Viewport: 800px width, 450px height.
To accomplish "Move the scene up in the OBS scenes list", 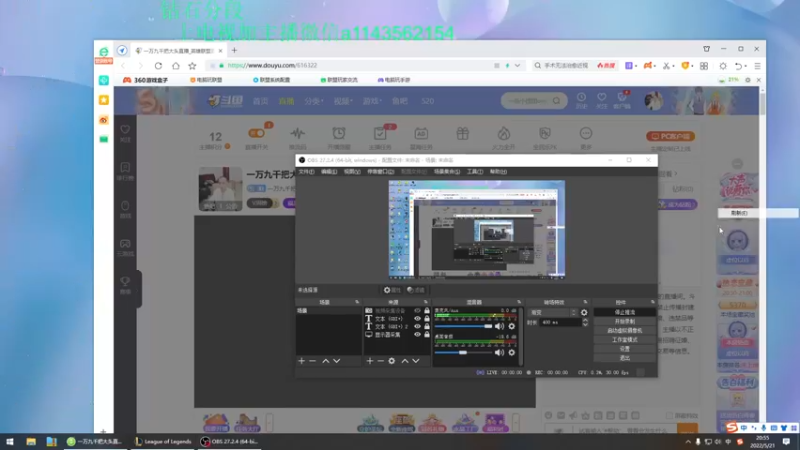I will (326, 361).
